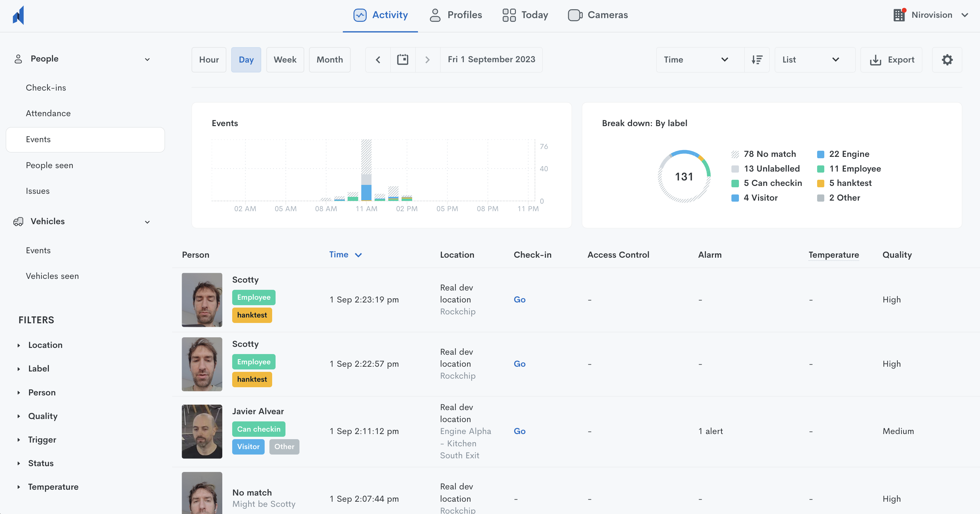The width and height of the screenshot is (980, 514).
Task: Click the Other label on Javier Alvear
Action: coord(284,447)
